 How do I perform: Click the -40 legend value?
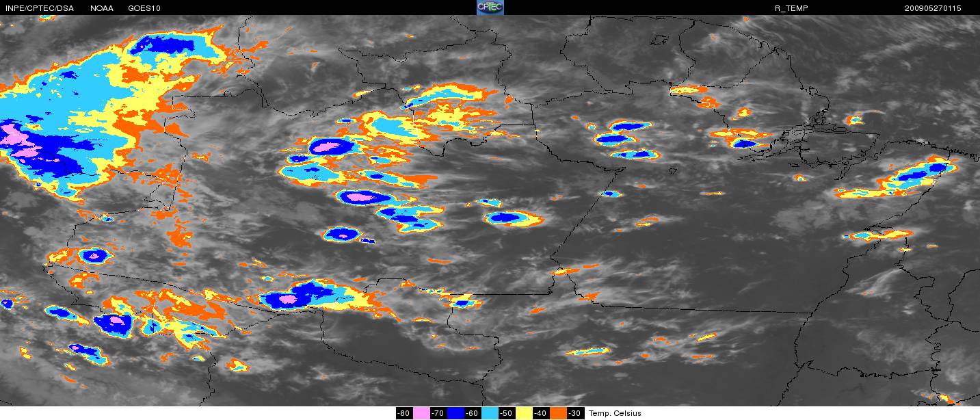540,413
